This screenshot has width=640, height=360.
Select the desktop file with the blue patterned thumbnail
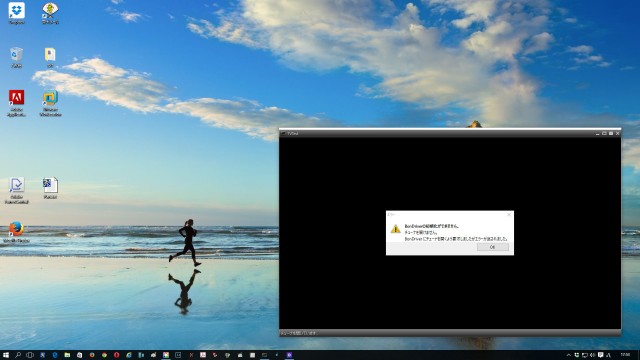tap(50, 188)
